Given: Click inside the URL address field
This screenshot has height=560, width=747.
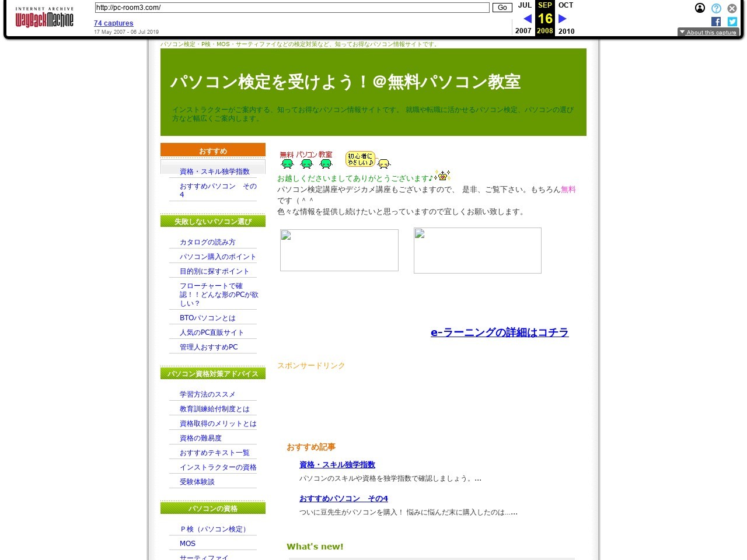Looking at the screenshot, I should tap(292, 8).
